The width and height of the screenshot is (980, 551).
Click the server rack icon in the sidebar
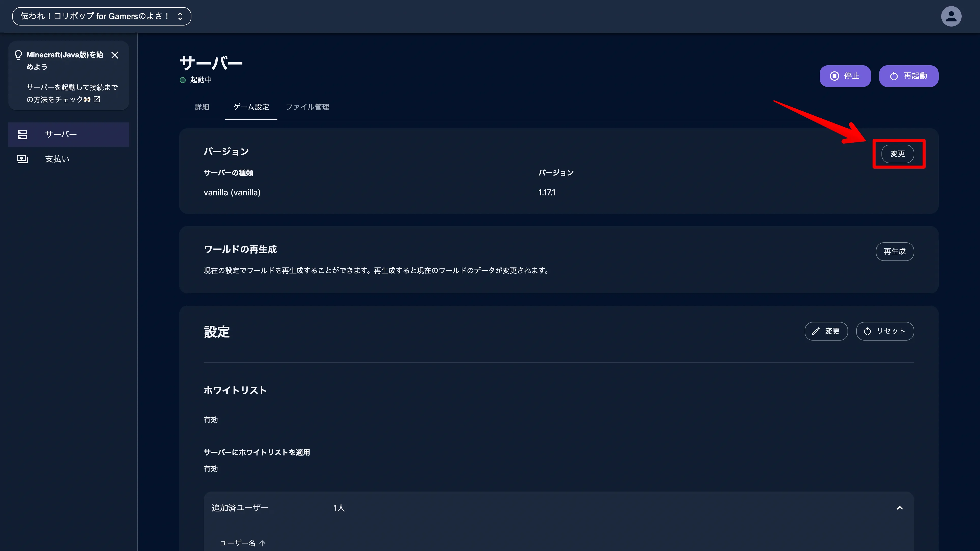tap(22, 134)
